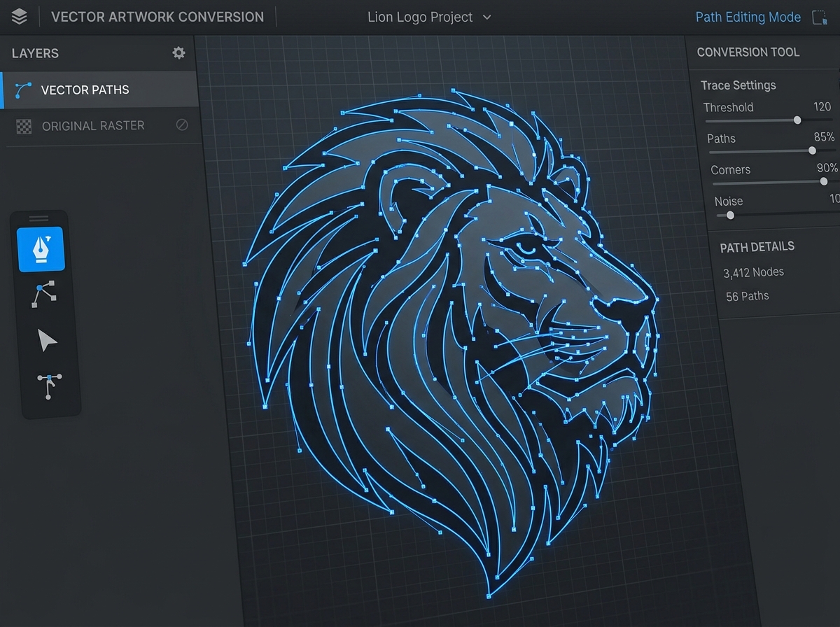
Task: Select the Pen tool
Action: (x=41, y=249)
